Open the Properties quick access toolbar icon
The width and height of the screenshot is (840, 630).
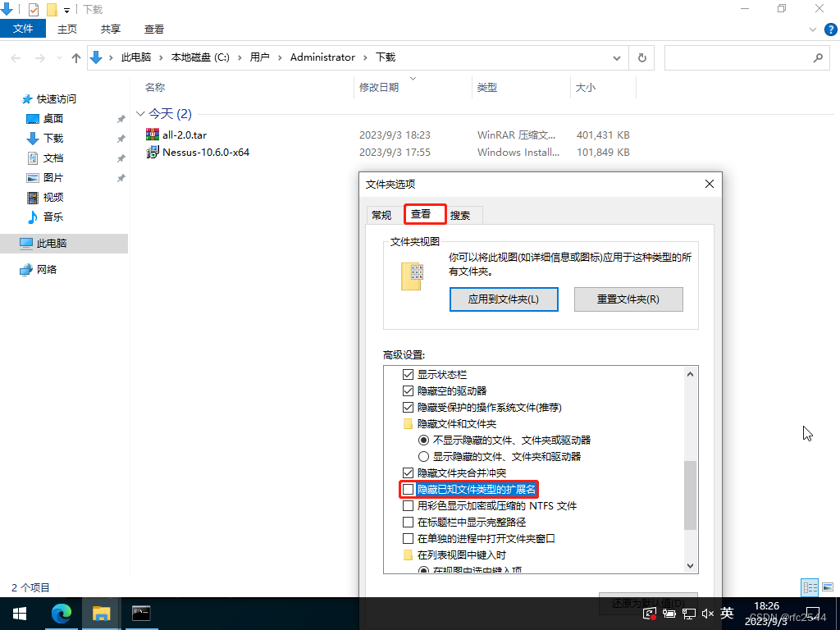pyautogui.click(x=33, y=9)
